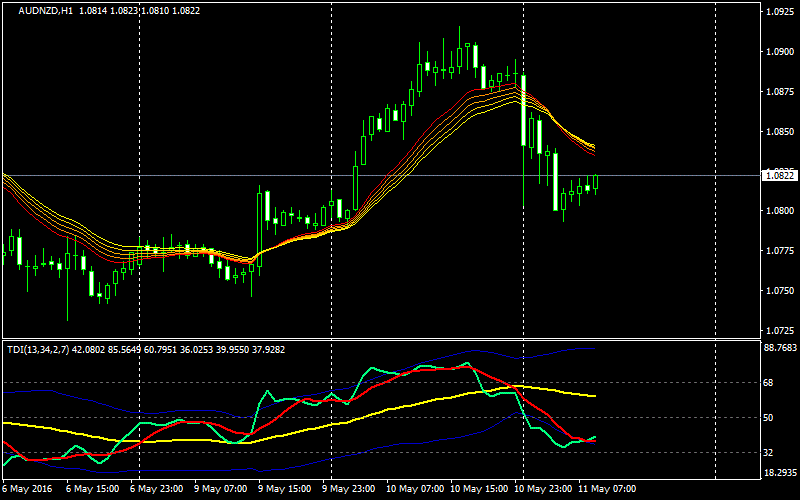800x500 pixels.
Task: Grab the divider between chart and TDI window
Action: [380, 339]
